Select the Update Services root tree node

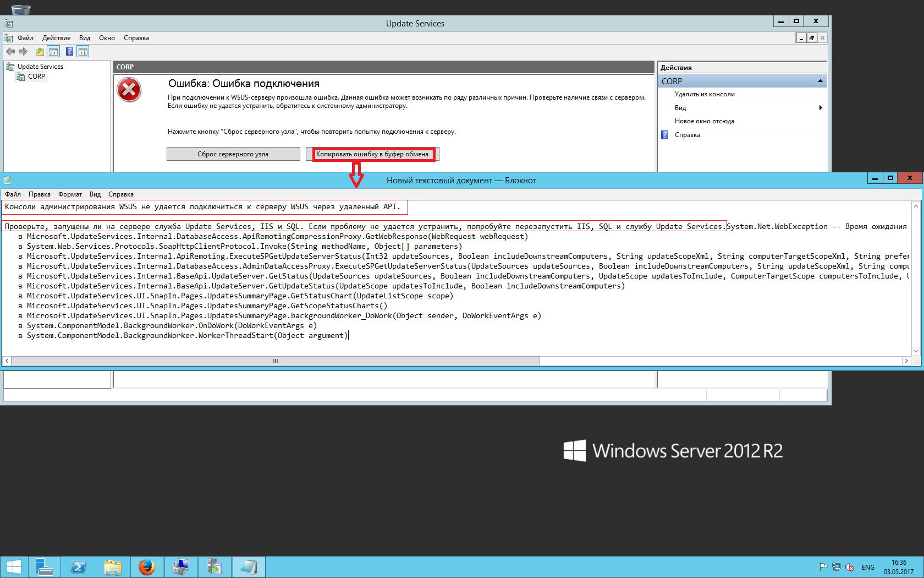(40, 67)
